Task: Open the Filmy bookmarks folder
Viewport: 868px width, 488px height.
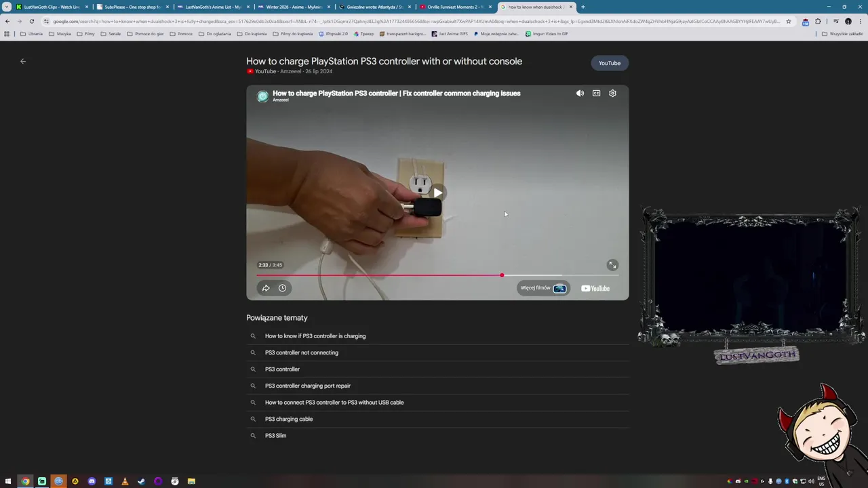Action: tap(86, 33)
